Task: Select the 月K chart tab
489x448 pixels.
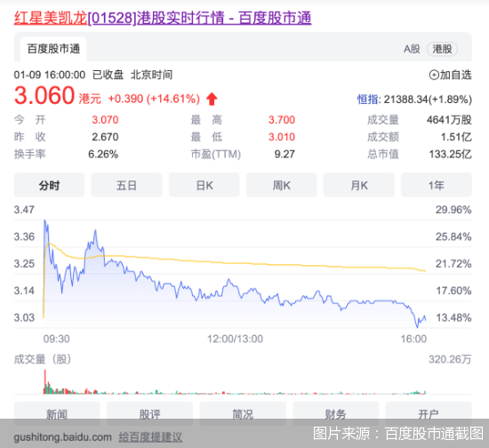Action: [359, 185]
